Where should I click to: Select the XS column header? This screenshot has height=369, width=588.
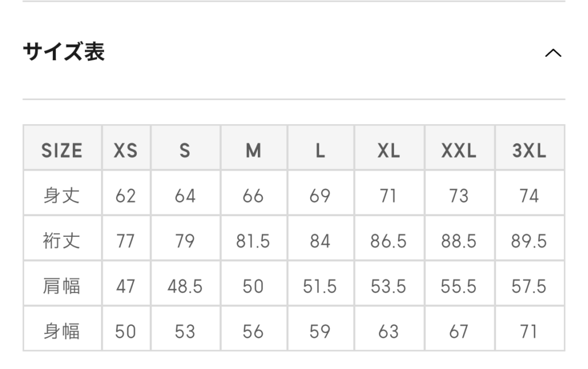pos(126,151)
